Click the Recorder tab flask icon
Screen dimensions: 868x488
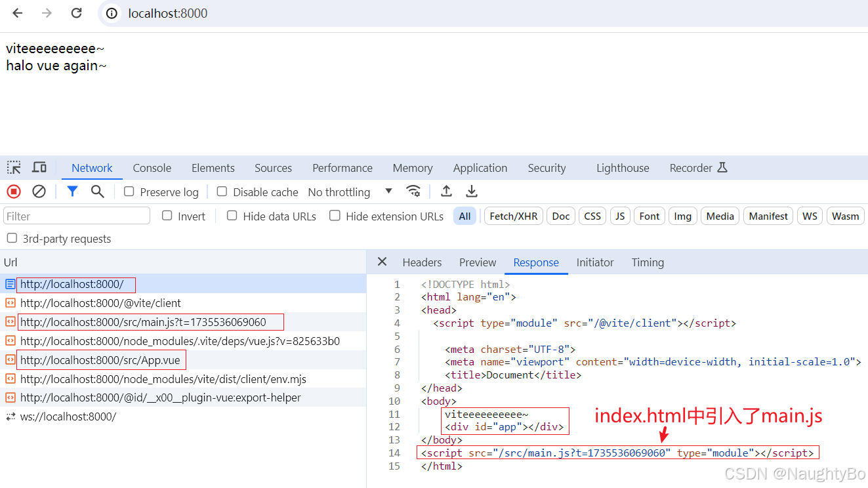[722, 168]
